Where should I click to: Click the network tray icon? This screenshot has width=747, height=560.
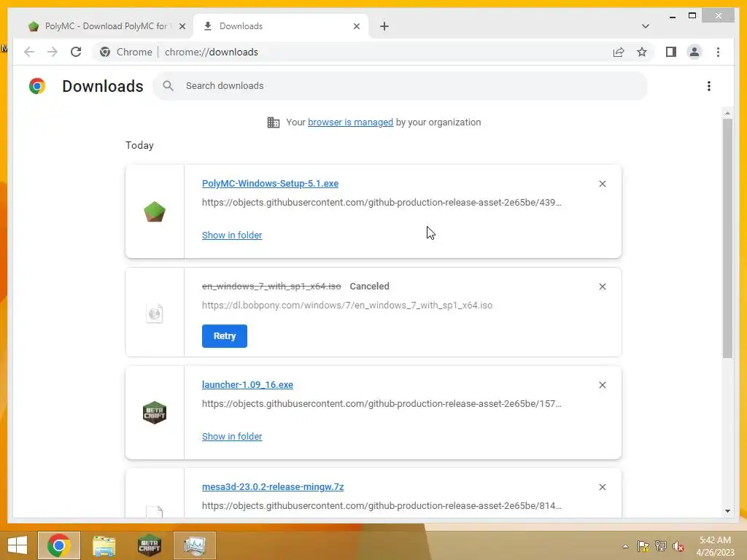(x=661, y=546)
